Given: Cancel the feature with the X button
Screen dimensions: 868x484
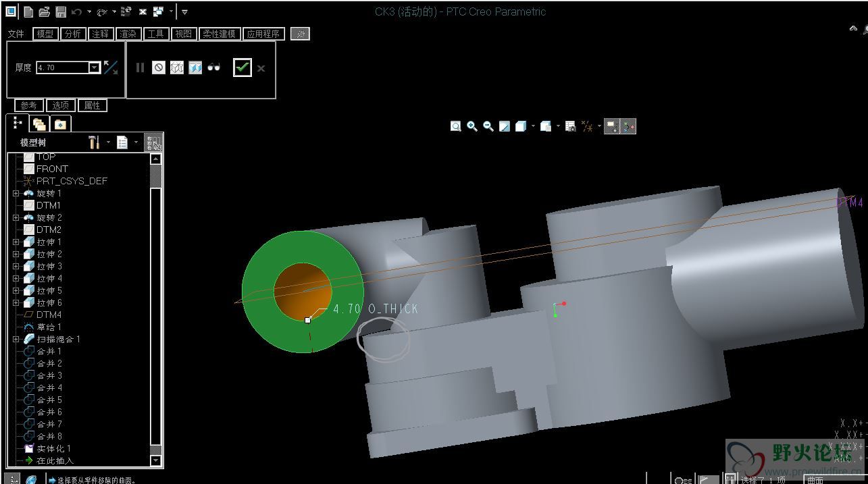Looking at the screenshot, I should 261,68.
